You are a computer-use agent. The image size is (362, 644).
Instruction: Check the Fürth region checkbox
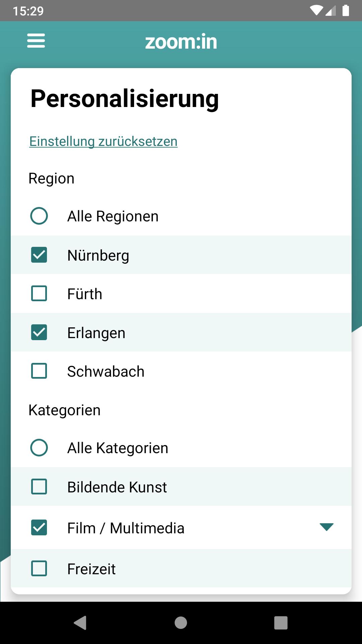[39, 293]
